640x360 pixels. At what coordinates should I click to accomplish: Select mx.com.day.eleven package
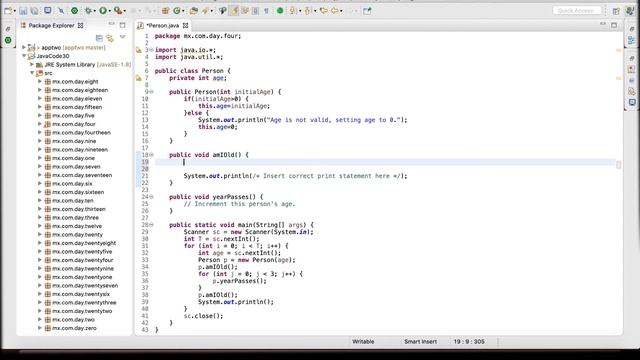click(77, 99)
